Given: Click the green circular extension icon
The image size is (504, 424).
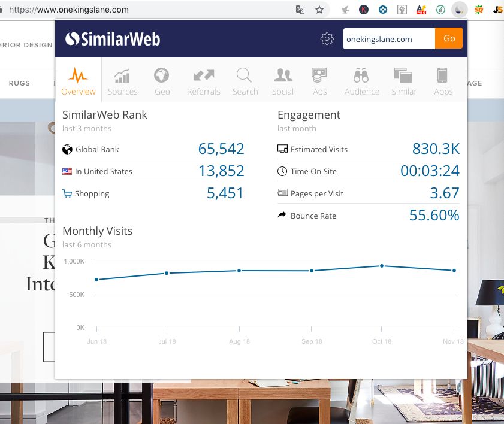Looking at the screenshot, I should 440,10.
